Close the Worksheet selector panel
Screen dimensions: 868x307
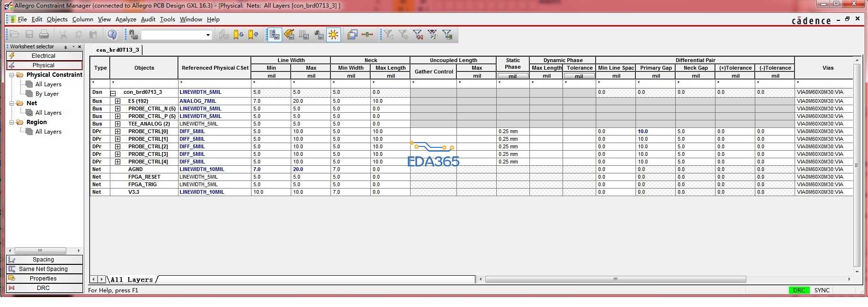click(80, 47)
